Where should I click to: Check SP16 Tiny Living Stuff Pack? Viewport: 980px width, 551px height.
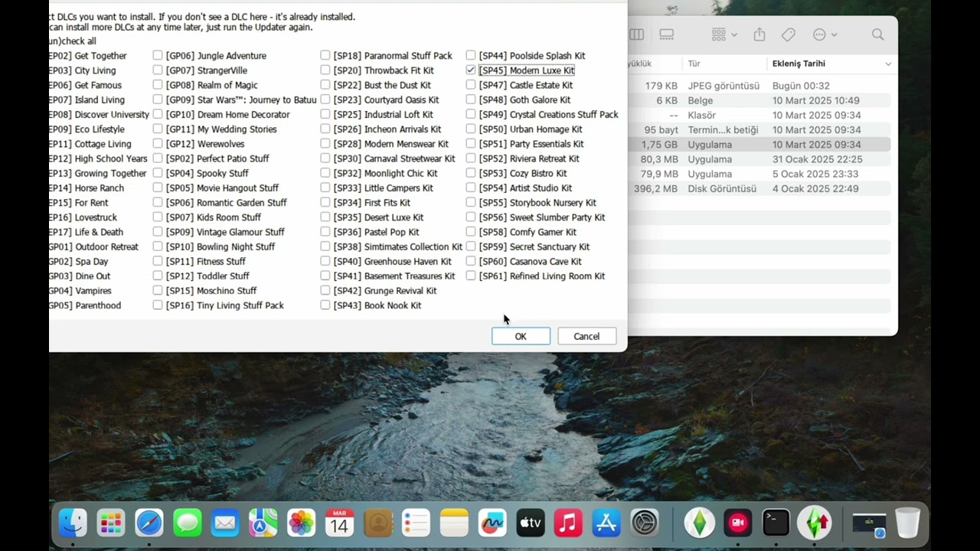(158, 305)
